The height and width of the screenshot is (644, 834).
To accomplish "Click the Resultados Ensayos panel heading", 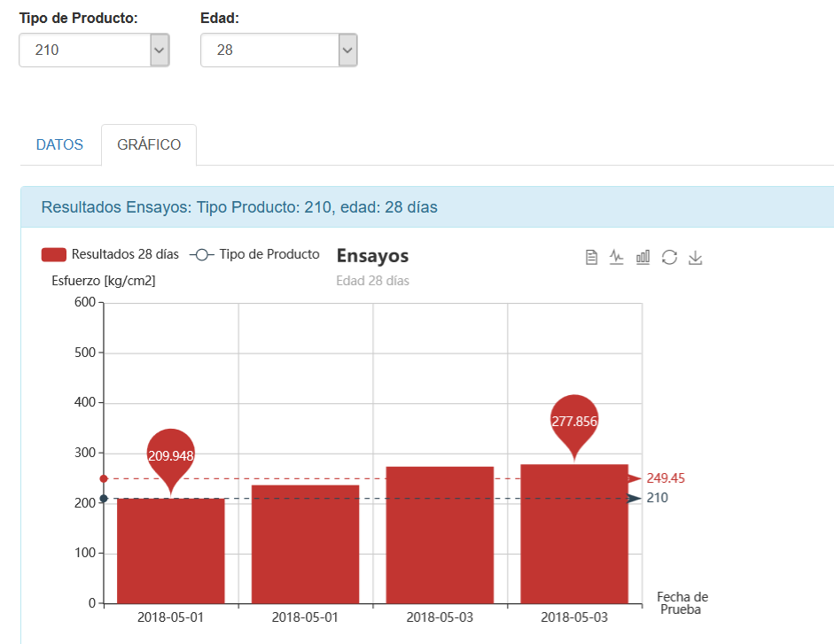I will point(239,207).
